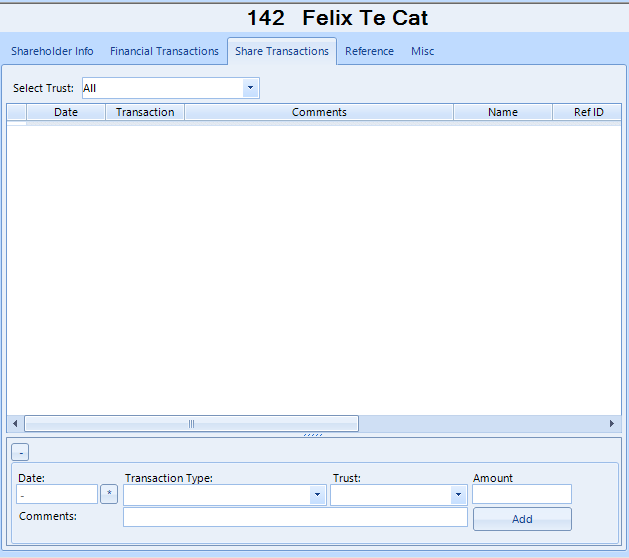Screen dimensions: 629x558
Task: Click the Name column header
Action: pyautogui.click(x=502, y=112)
